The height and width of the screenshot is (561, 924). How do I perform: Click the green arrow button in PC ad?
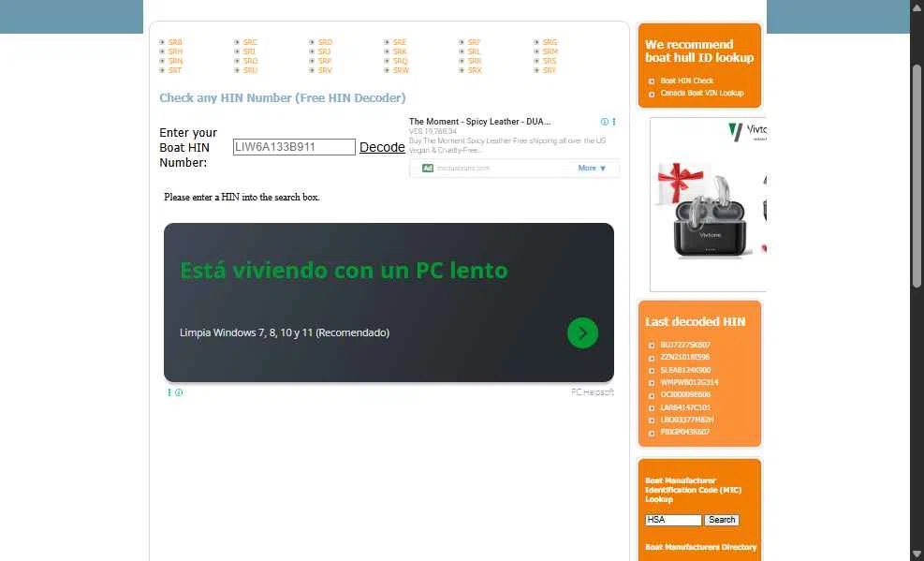point(582,332)
